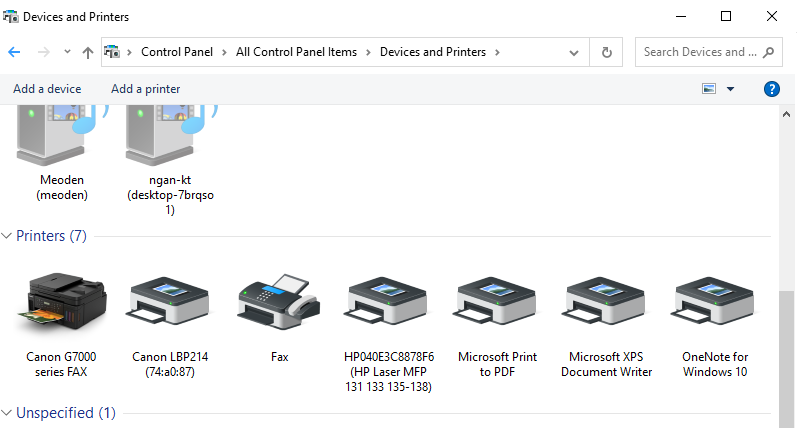Click the 'ngan-kt (desktop-7brqso 1)' label
Image resolution: width=797 pixels, height=428 pixels.
tap(170, 195)
